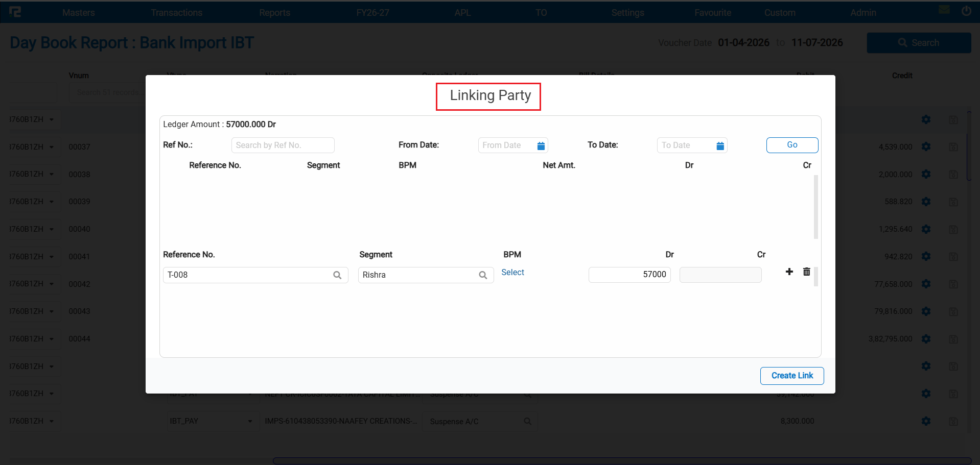Open gear settings for row 00040

(x=926, y=229)
